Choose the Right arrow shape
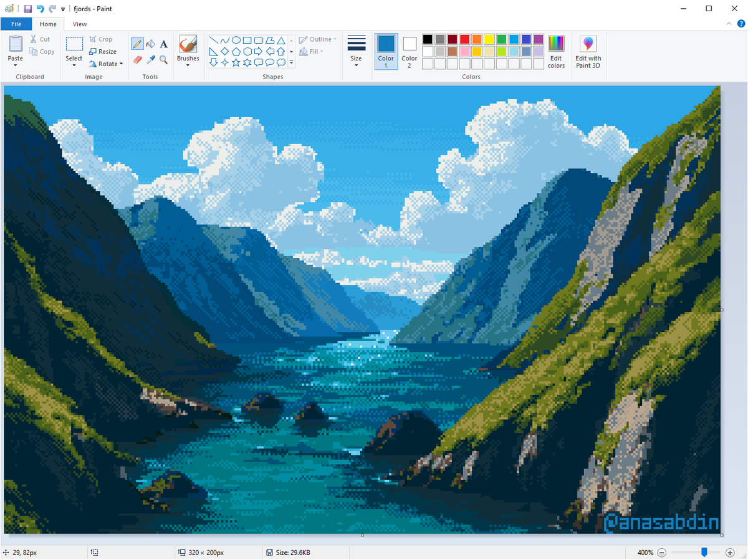748x560 pixels. pos(258,51)
